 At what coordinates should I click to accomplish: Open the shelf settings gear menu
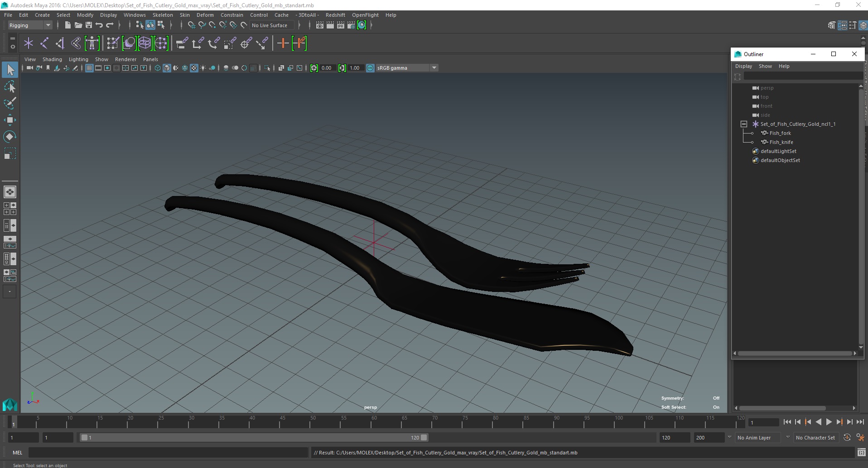13,47
